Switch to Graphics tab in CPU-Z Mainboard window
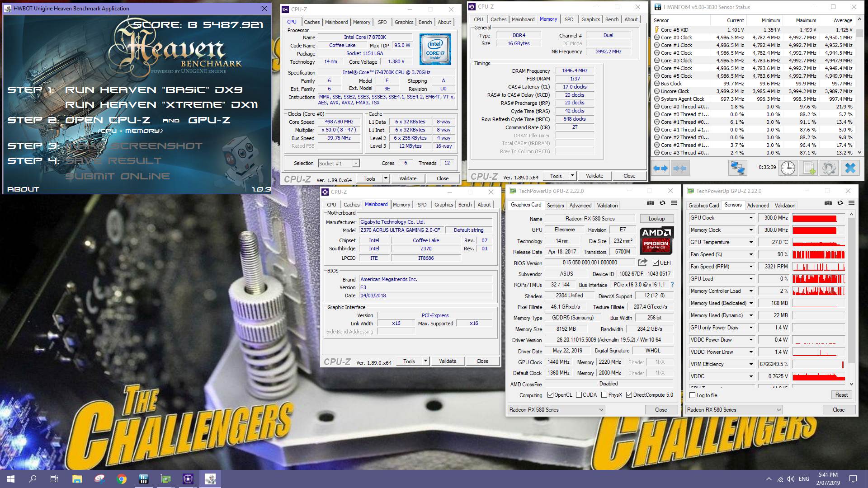Screen dimensions: 868x488 pos(444,205)
